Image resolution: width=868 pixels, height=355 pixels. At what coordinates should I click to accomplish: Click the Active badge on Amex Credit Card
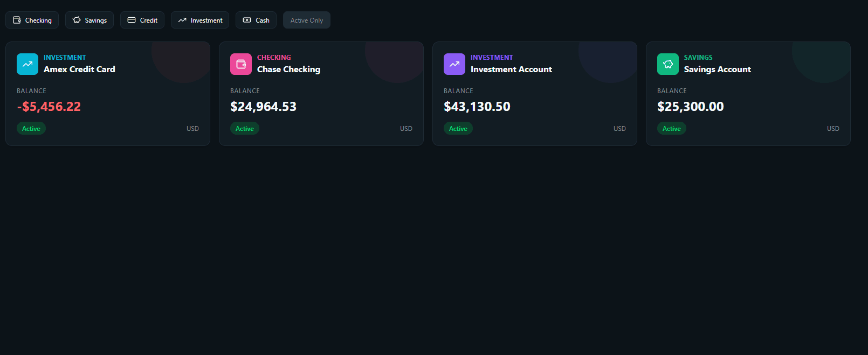tap(31, 128)
